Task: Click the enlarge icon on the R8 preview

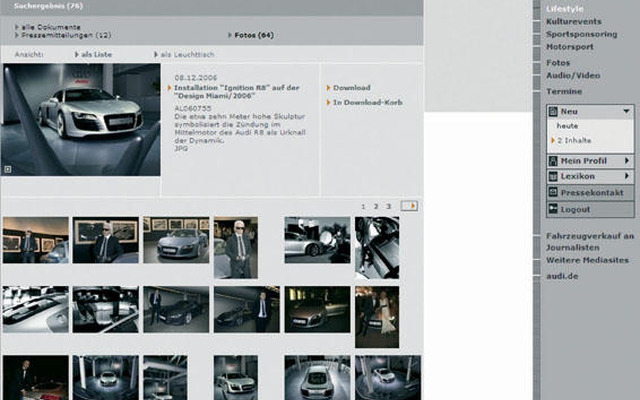Action: pyautogui.click(x=7, y=169)
